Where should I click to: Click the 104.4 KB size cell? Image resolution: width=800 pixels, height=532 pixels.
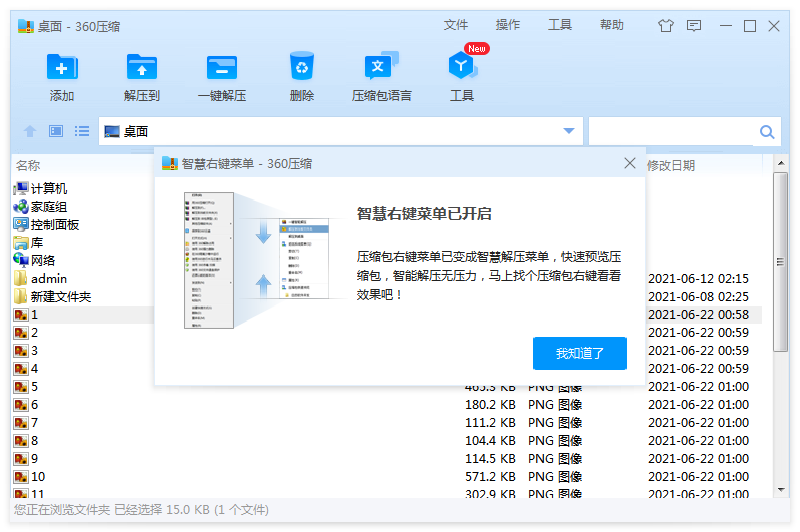click(490, 441)
